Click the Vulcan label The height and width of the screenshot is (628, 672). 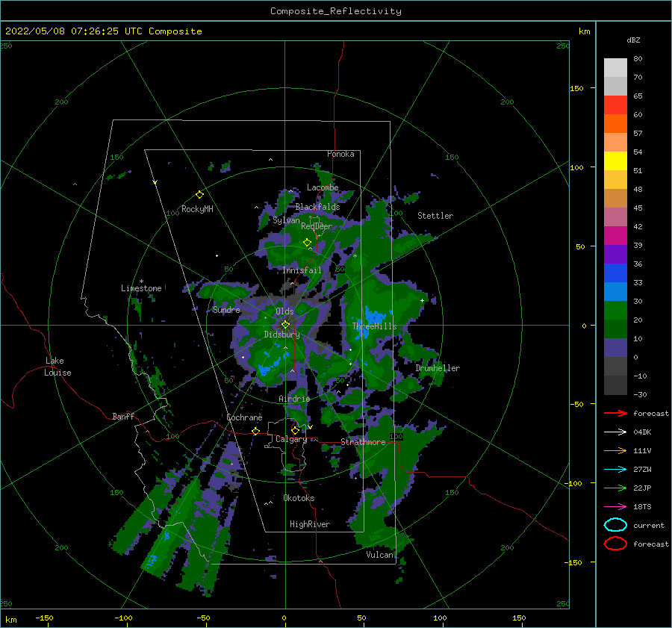[x=379, y=555]
